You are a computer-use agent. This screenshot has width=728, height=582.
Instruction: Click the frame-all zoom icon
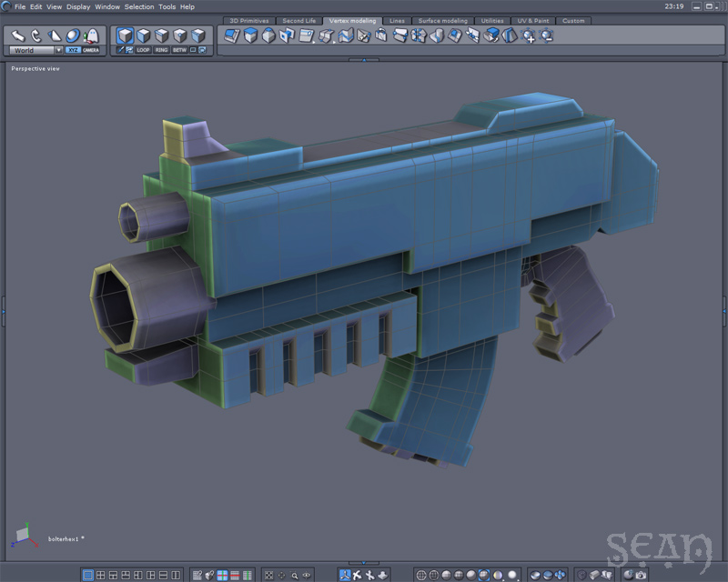pyautogui.click(x=268, y=576)
